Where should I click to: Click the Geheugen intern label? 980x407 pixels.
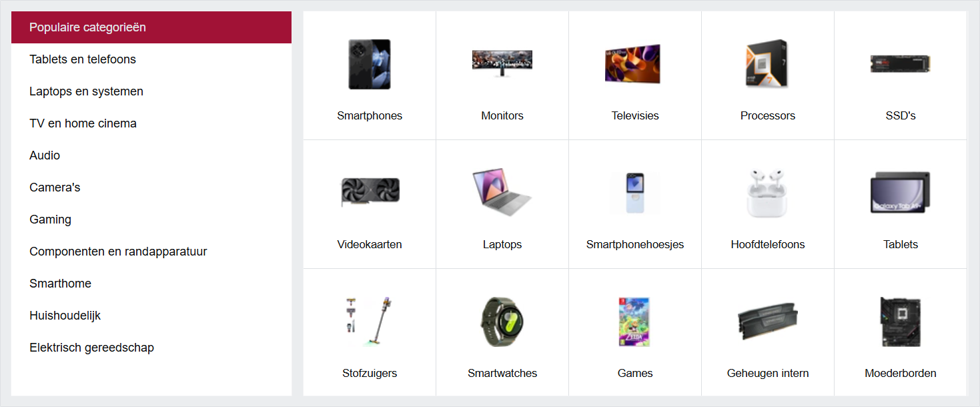(768, 373)
